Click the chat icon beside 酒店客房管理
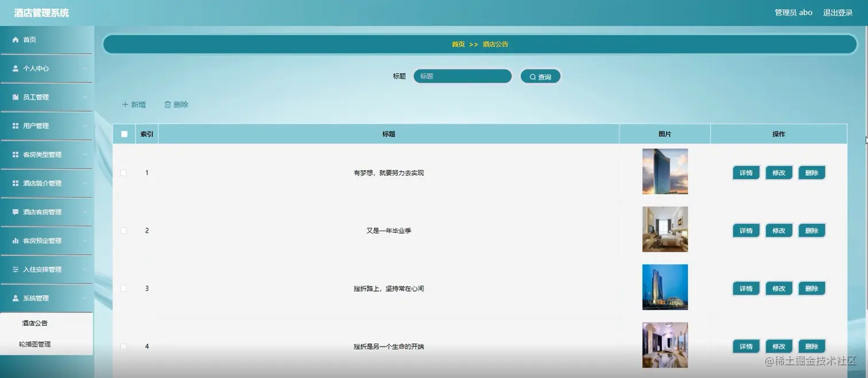This screenshot has height=378, width=868. click(15, 212)
